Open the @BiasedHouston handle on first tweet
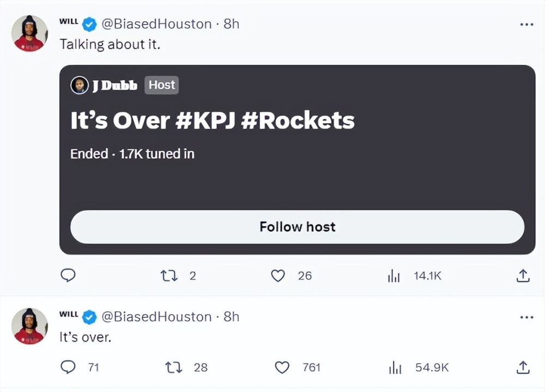Screen dimensions: 545x392 click(x=156, y=24)
